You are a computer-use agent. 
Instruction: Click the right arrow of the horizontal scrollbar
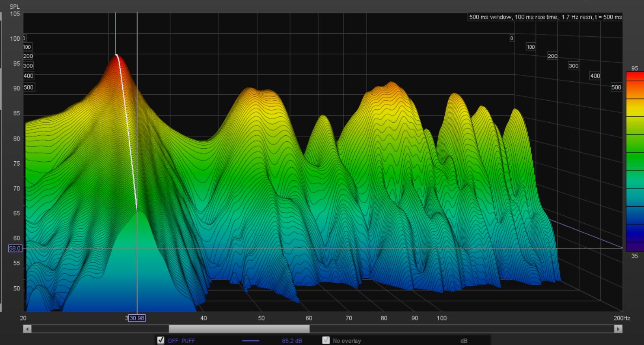coord(618,329)
